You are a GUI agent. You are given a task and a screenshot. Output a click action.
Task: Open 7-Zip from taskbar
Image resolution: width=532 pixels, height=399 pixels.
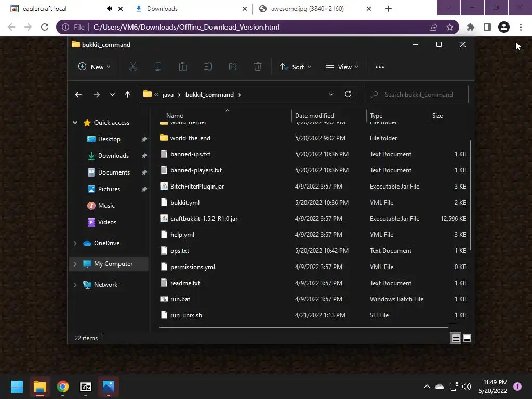click(x=86, y=387)
